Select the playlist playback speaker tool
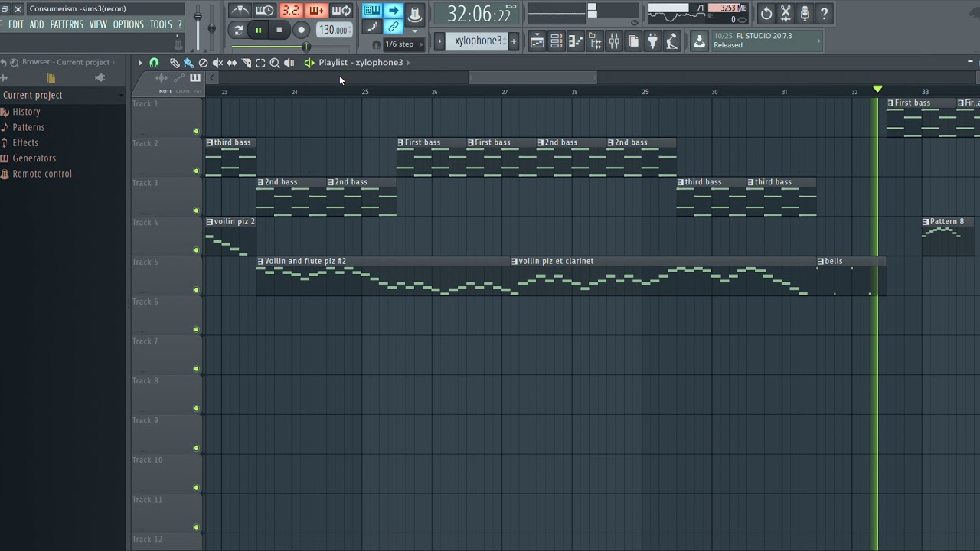This screenshot has height=551, width=980. (x=289, y=63)
